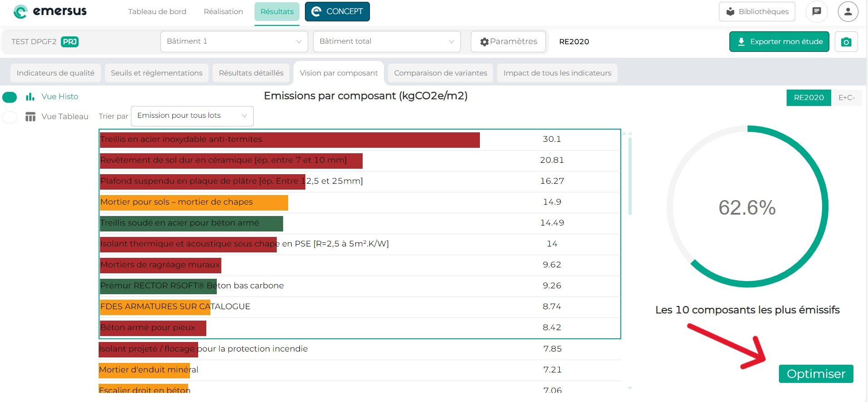Click the Isolant thermique et acoustique bar

click(188, 245)
